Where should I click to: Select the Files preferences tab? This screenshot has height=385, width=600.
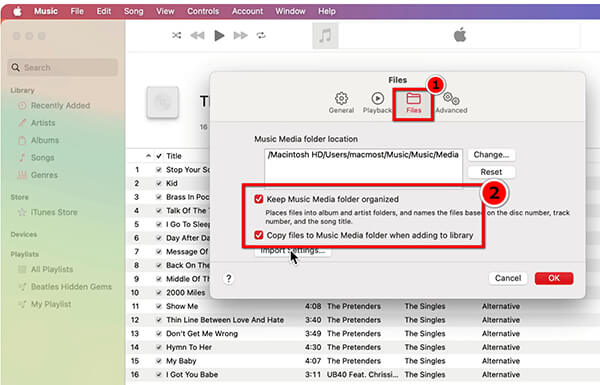pos(414,103)
